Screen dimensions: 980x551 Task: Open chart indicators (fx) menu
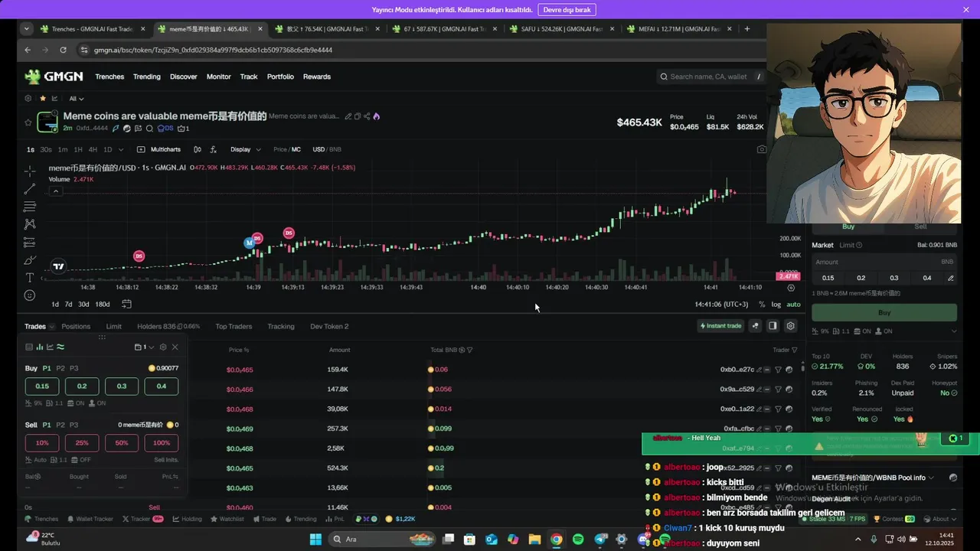click(213, 149)
